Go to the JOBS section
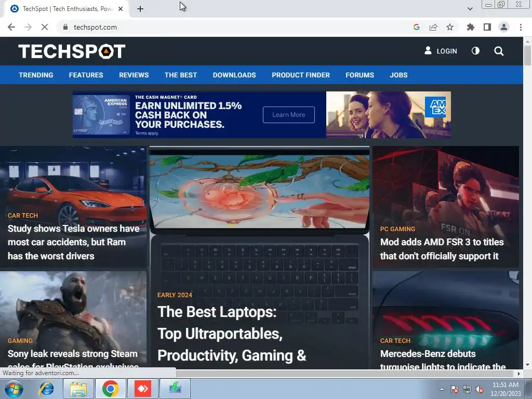The height and width of the screenshot is (399, 532). coord(398,75)
